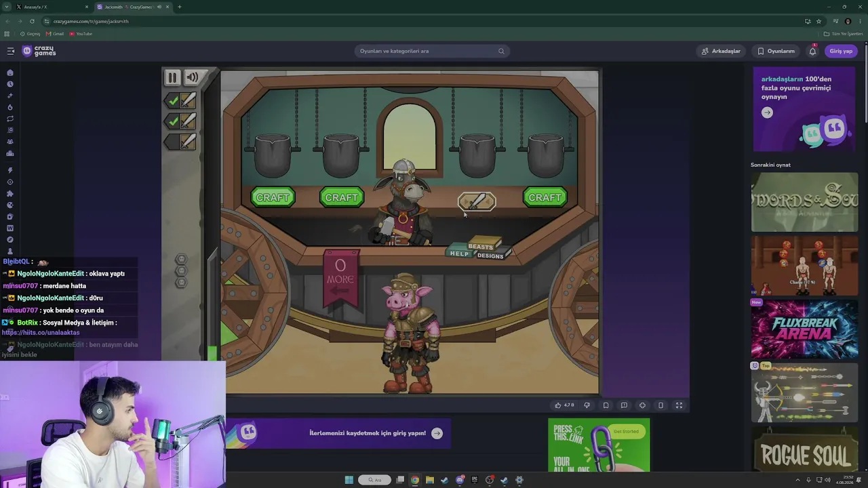Open Epic Games Launcher from the taskbar
The width and height of the screenshot is (868, 488).
475,480
